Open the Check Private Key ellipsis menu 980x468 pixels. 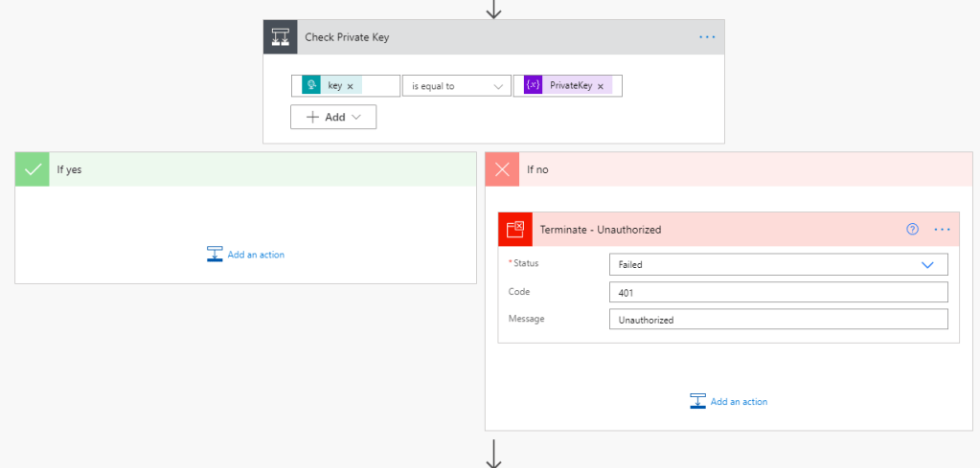pos(707,37)
